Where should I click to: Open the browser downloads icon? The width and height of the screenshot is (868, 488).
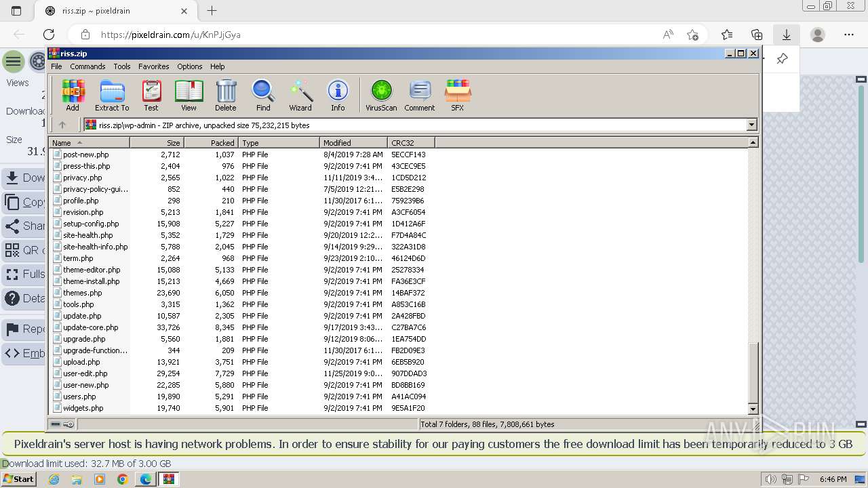tap(787, 35)
